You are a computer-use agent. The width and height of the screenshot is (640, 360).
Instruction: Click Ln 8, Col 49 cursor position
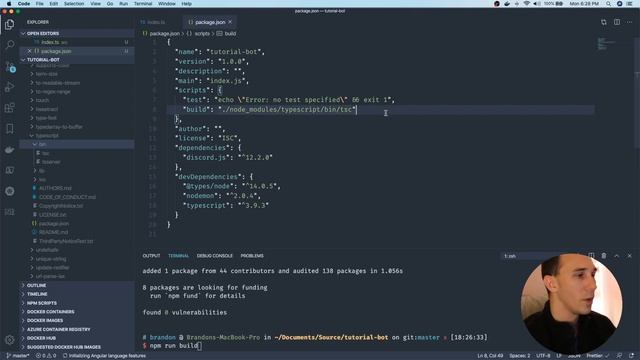(490, 356)
